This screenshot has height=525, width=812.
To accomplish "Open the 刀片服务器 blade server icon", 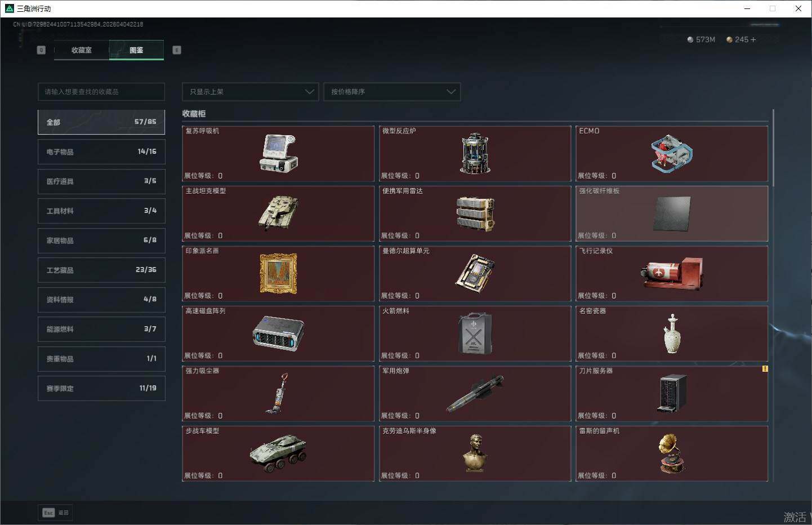I will (672, 393).
